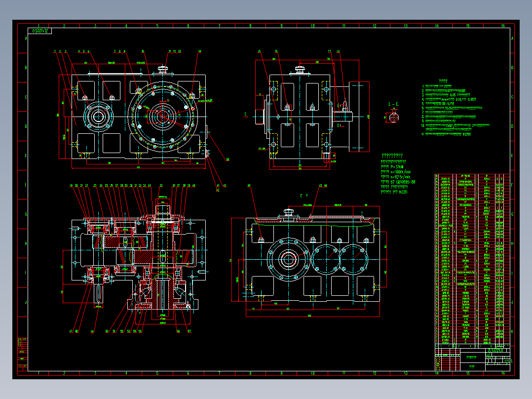Image resolution: width=532 pixels, height=399 pixels.
Task: Select the 'n=1000r/min' speed text
Action: (401, 172)
